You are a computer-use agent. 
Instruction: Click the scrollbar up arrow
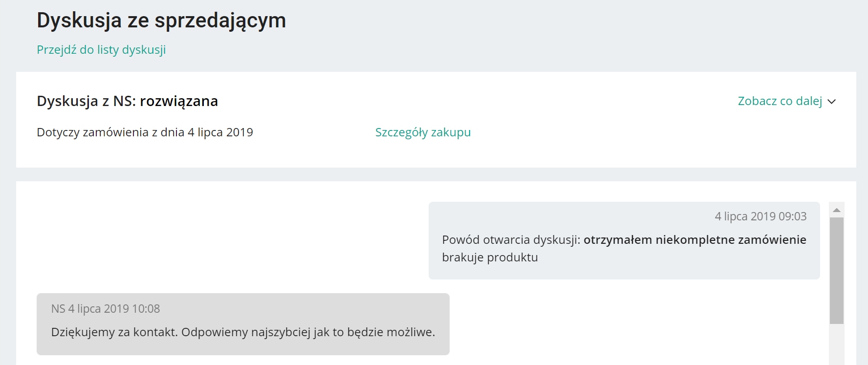(837, 210)
